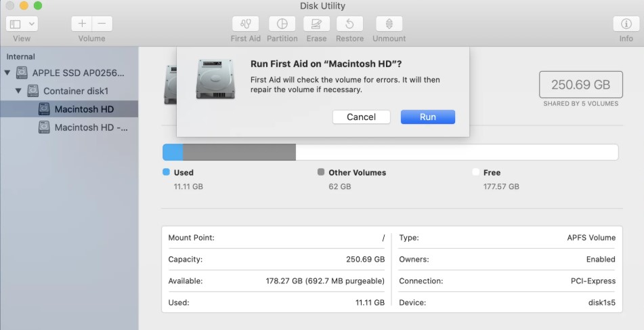Remove volume with minus button
The width and height of the screenshot is (644, 330).
tap(102, 24)
